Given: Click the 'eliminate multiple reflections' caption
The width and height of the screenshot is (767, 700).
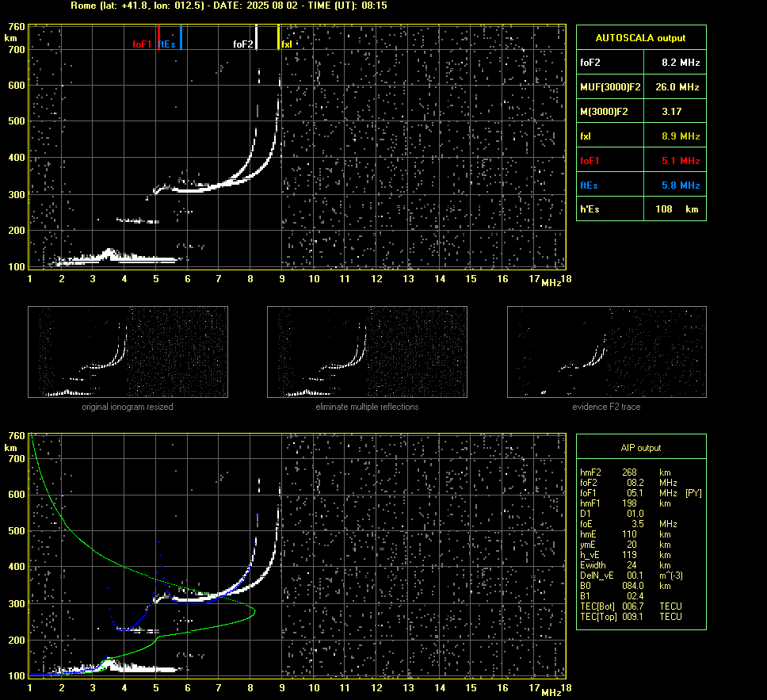Looking at the screenshot, I should (x=367, y=407).
